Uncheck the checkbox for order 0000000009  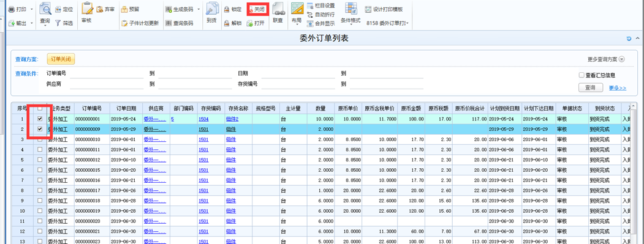tap(40, 129)
